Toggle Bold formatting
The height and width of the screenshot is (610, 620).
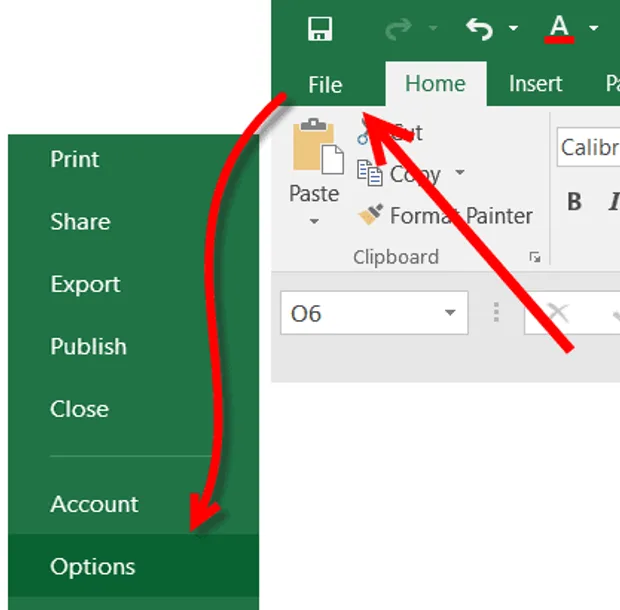coord(575,202)
